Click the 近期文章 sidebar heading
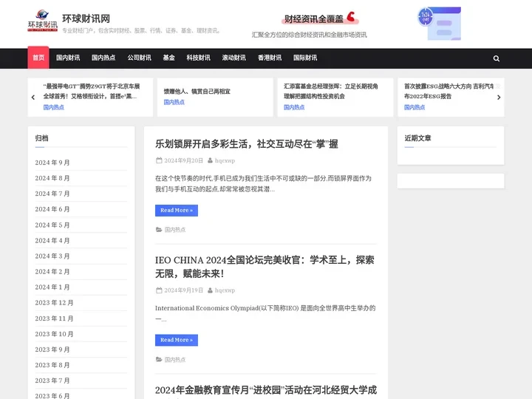 [417, 138]
